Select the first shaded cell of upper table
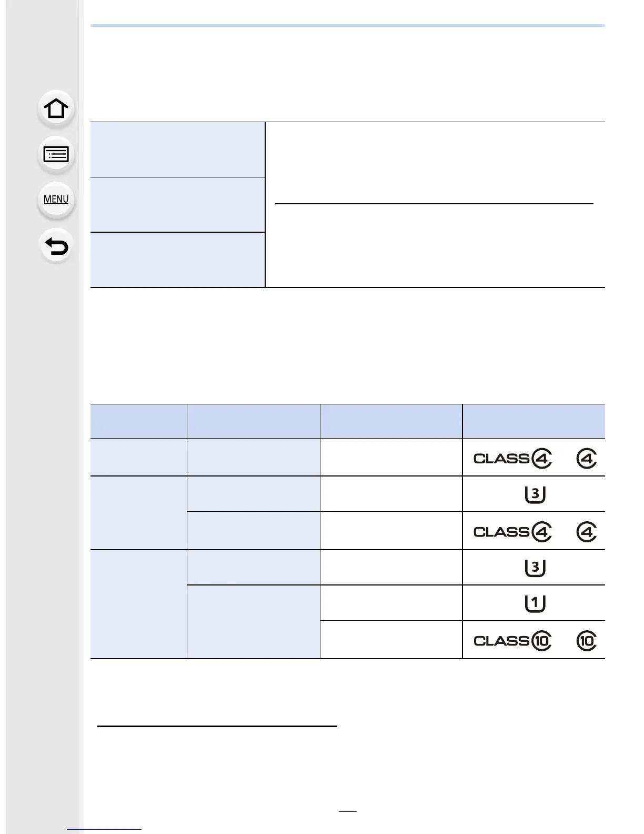 pyautogui.click(x=177, y=150)
